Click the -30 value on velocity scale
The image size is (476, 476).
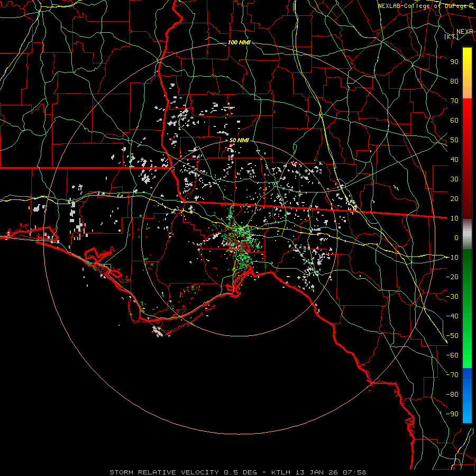point(452,297)
